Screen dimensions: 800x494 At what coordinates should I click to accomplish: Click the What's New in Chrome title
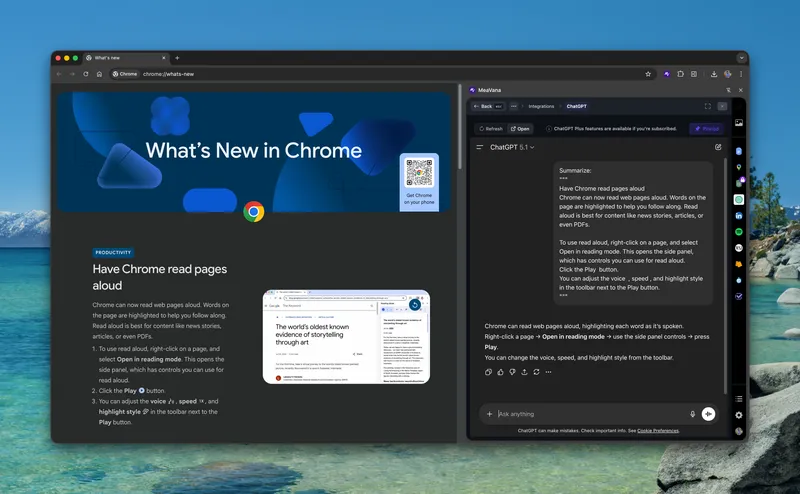pos(254,150)
